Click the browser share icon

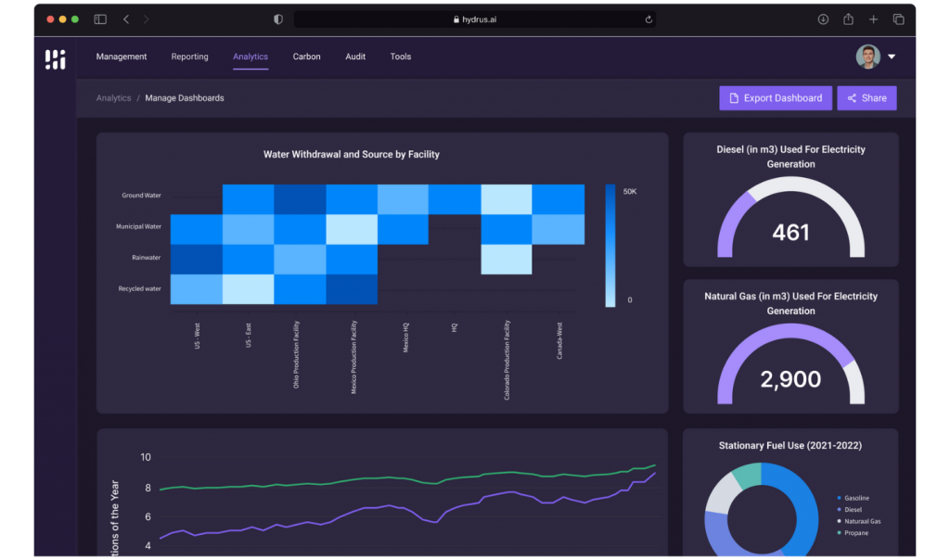click(x=848, y=19)
